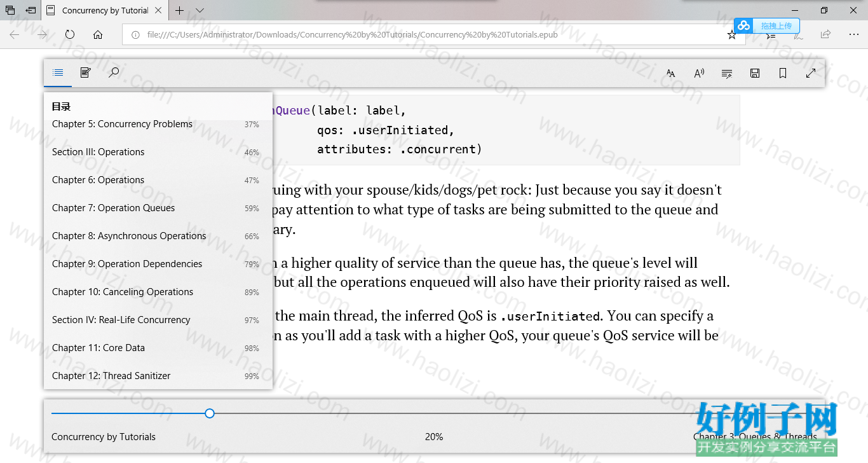Screen dimensions: 868x463
Task: Open the search magnifier in reader toolbar
Action: [x=114, y=73]
